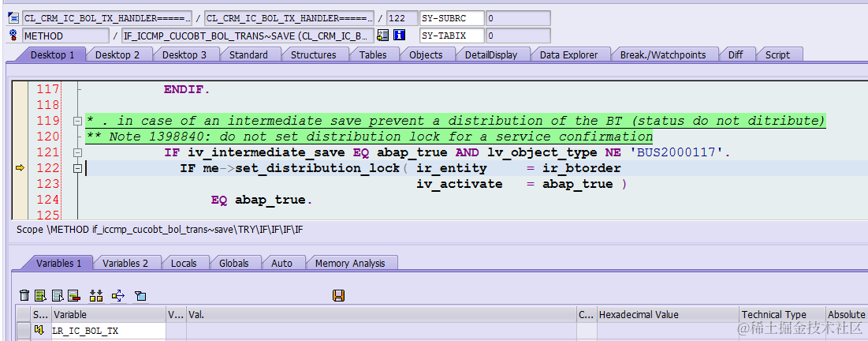Click the LR_IC_BOL_TX variable cell

(109, 331)
